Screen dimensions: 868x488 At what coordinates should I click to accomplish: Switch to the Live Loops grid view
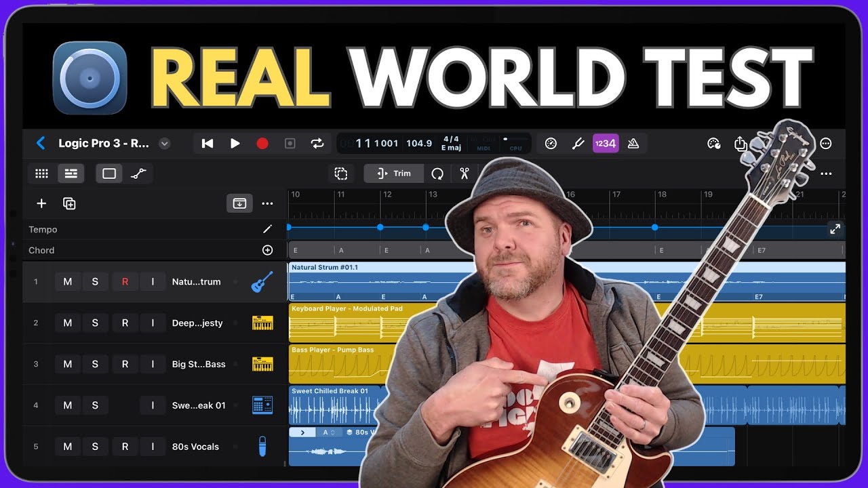click(x=42, y=174)
